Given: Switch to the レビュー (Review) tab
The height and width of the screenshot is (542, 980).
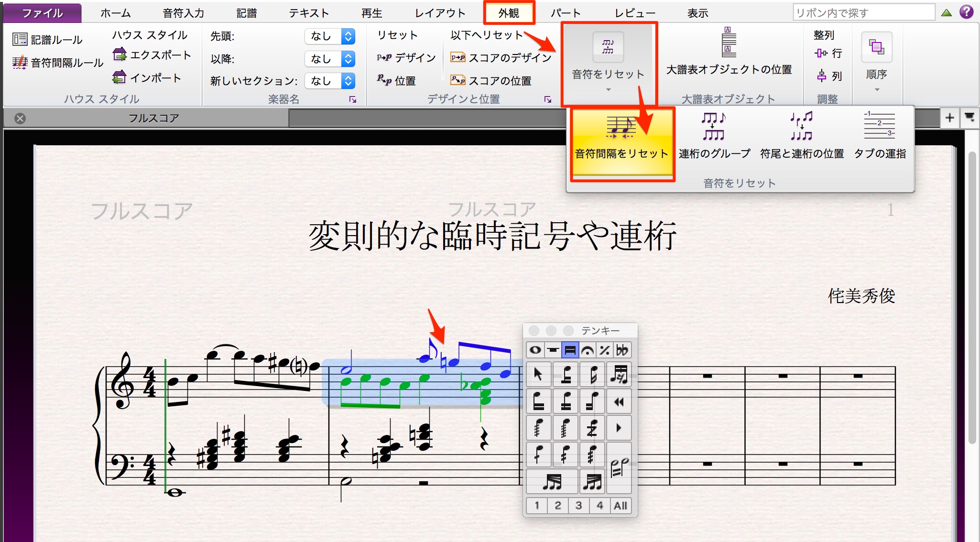Looking at the screenshot, I should pyautogui.click(x=635, y=13).
